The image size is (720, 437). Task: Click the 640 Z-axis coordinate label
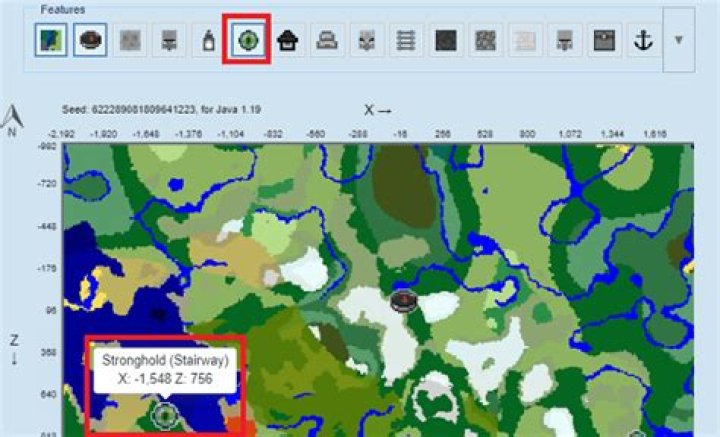tap(49, 394)
